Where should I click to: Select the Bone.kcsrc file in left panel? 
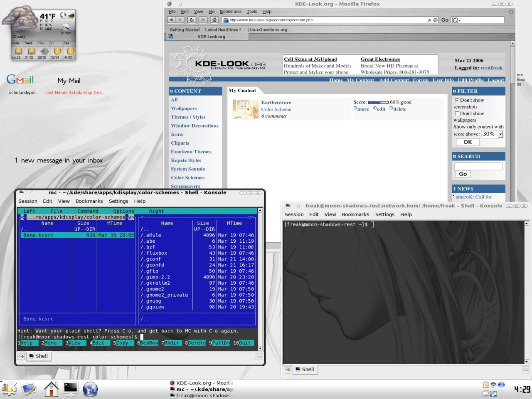[77, 235]
